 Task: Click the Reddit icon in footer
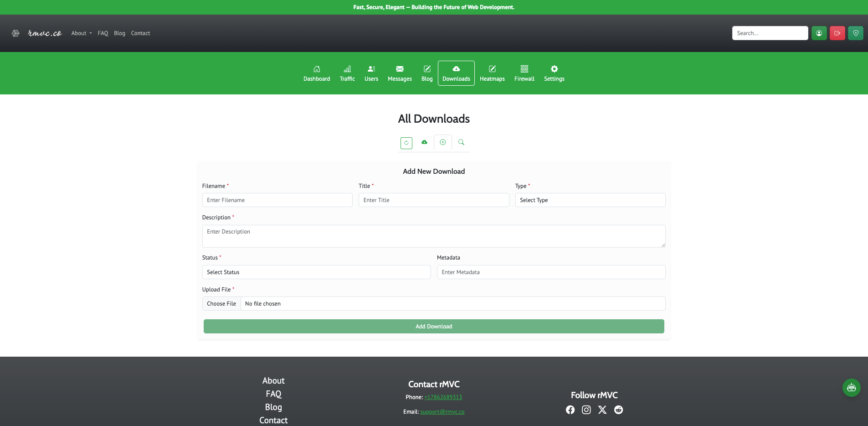click(x=618, y=410)
